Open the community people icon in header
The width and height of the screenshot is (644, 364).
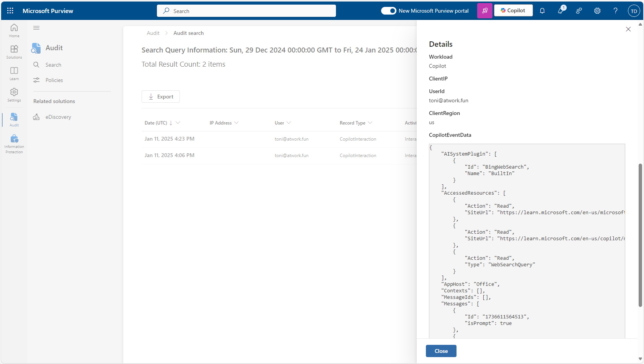pyautogui.click(x=579, y=11)
